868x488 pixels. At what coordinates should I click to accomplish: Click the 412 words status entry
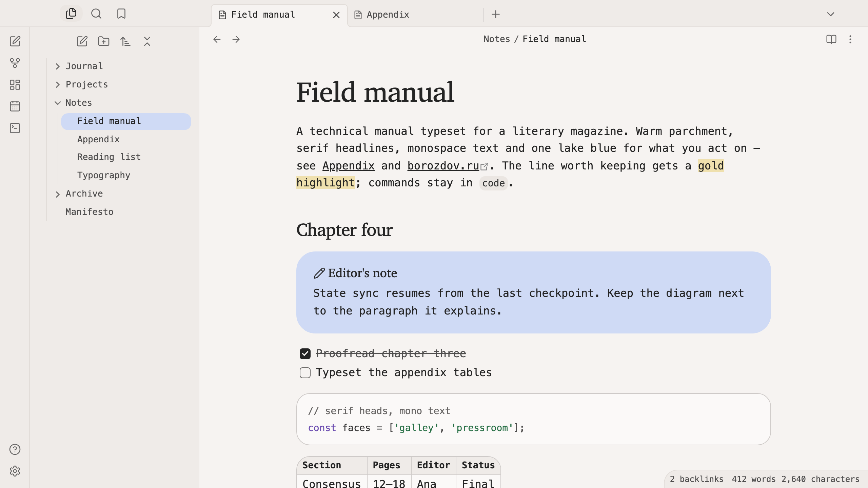[x=753, y=479]
